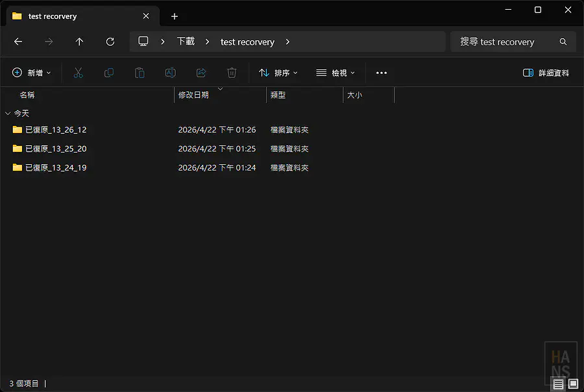The image size is (584, 392).
Task: Click the Paste clipboard icon
Action: click(x=140, y=73)
